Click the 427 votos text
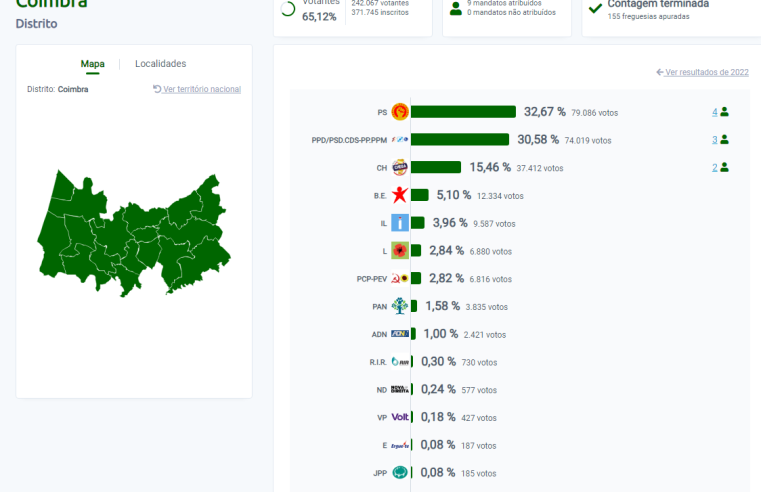This screenshot has height=492, width=761. coord(479,418)
